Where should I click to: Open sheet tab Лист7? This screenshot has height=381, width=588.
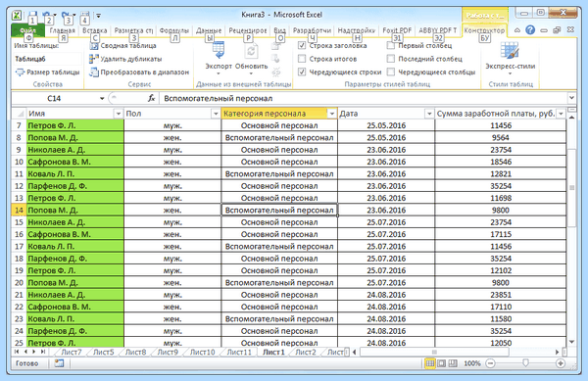tap(72, 353)
